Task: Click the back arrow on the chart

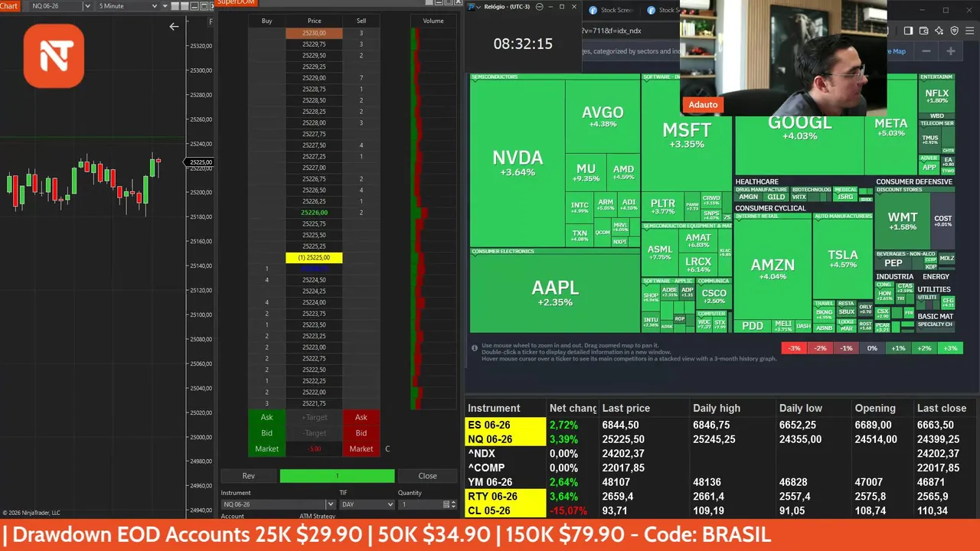Action: tap(174, 27)
